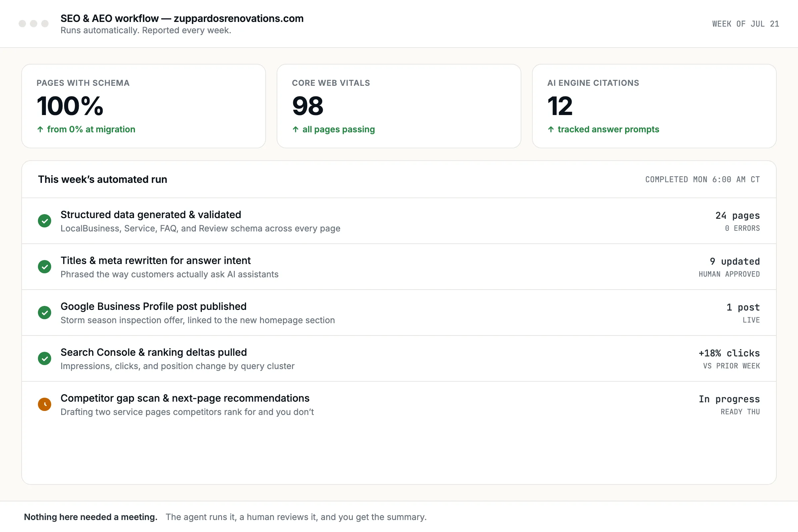Click 'This week's automated run' heading
Screen dimensions: 798x532
(102, 179)
